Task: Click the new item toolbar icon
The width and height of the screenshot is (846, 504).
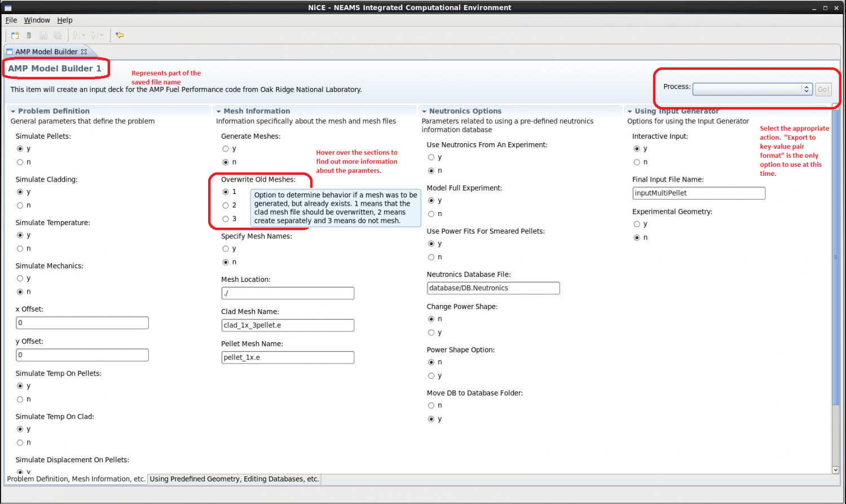Action: [x=15, y=35]
